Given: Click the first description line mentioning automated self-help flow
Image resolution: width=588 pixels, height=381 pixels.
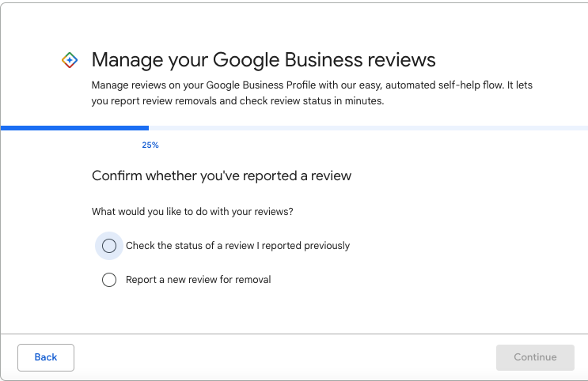Looking at the screenshot, I should point(312,85).
